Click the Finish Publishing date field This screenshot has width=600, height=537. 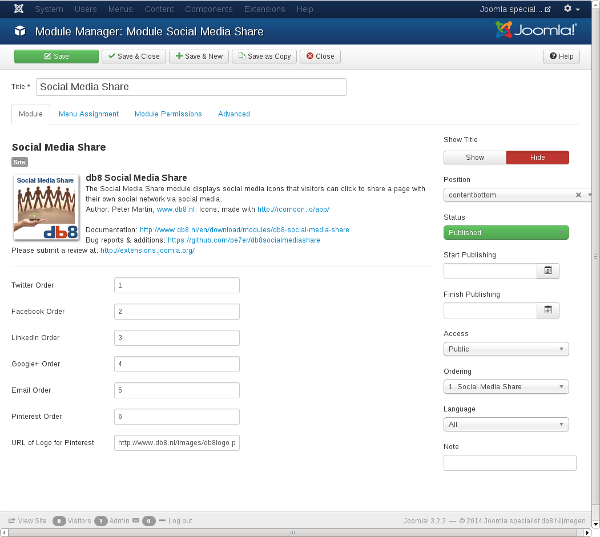pos(490,310)
